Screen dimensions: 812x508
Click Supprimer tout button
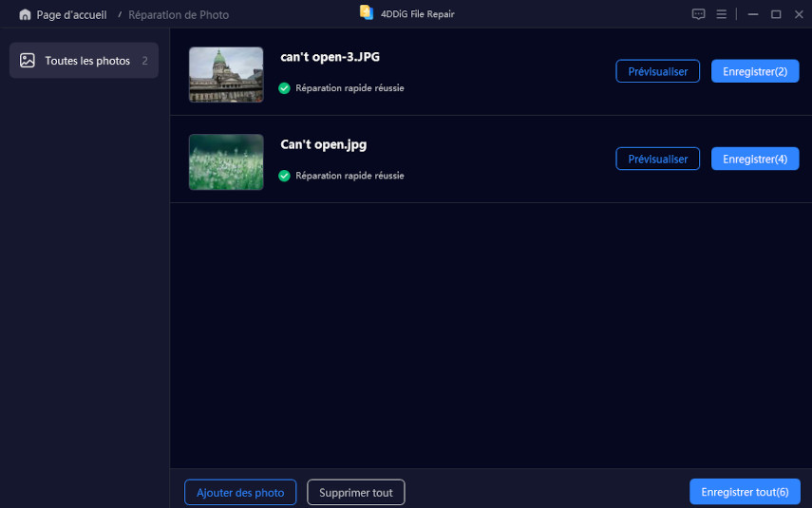356,493
